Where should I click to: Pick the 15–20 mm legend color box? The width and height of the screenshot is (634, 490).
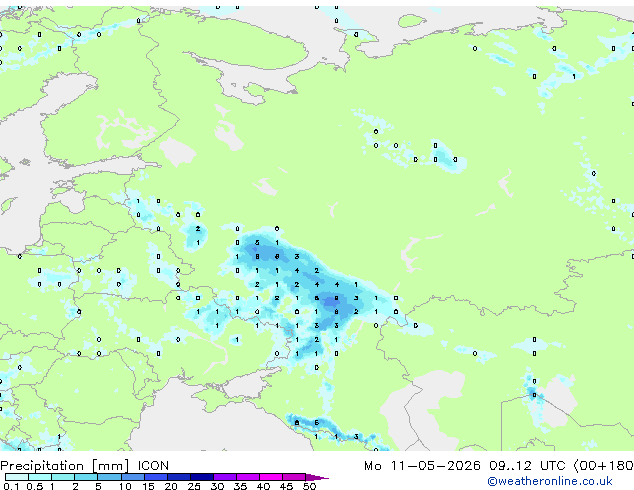click(x=156, y=477)
